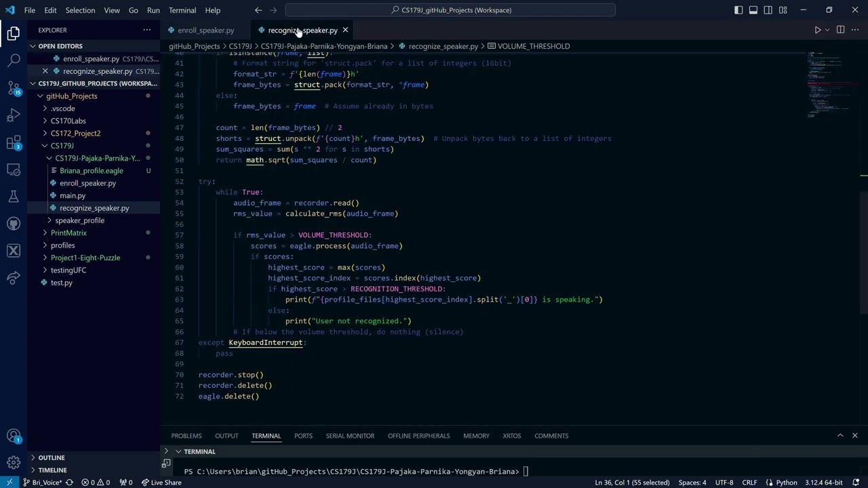
Task: Open the File menu
Action: 30,10
